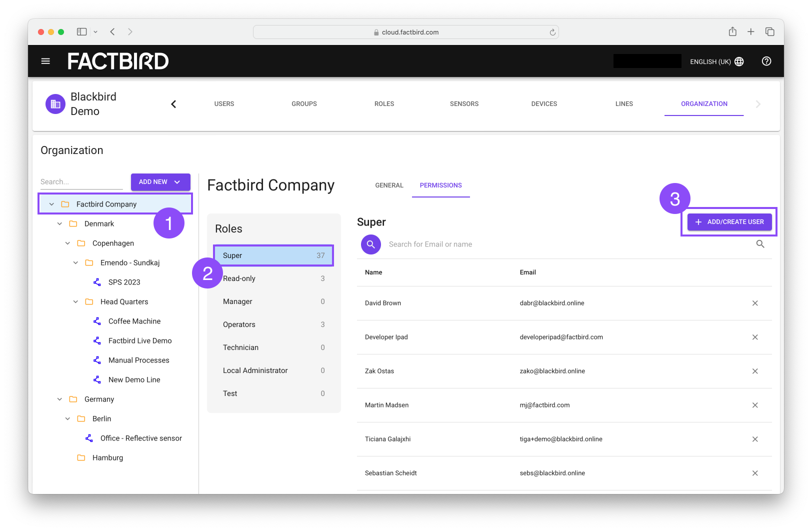
Task: Open the ROLES tab
Action: [384, 104]
